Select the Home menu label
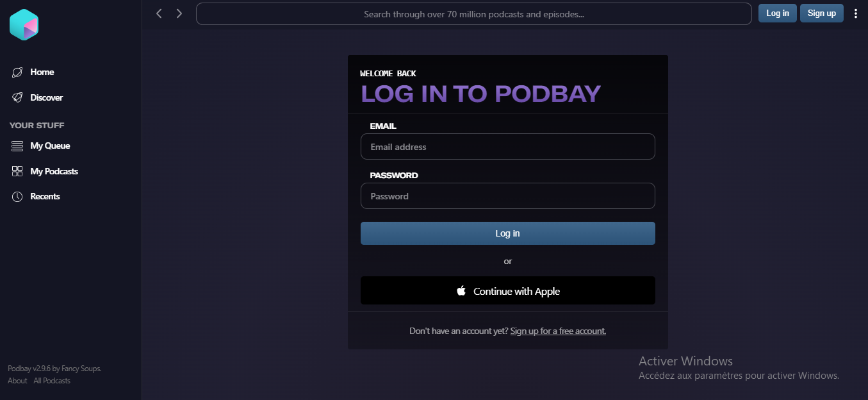 pyautogui.click(x=42, y=72)
